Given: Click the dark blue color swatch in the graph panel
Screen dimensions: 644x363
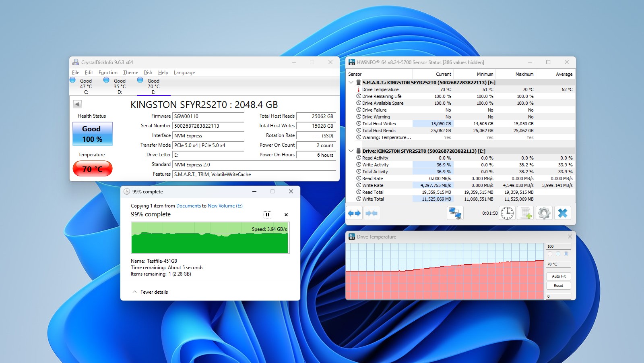Looking at the screenshot, I should coord(566,254).
